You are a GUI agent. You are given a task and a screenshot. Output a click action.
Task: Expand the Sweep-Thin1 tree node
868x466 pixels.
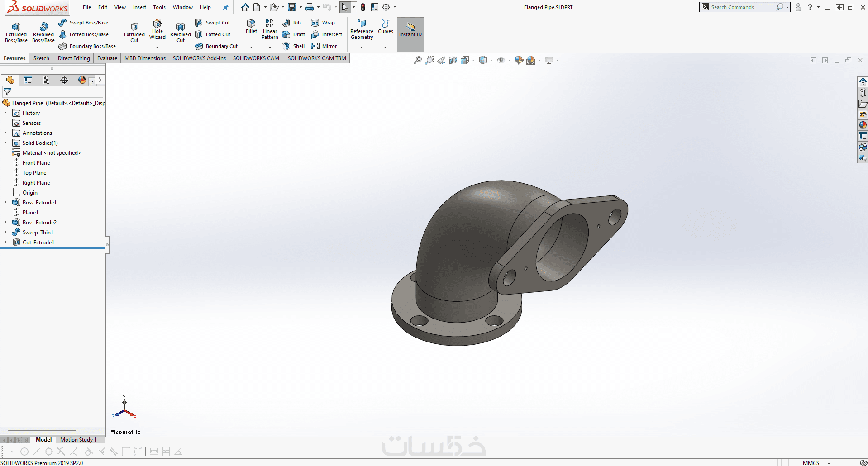pos(5,233)
